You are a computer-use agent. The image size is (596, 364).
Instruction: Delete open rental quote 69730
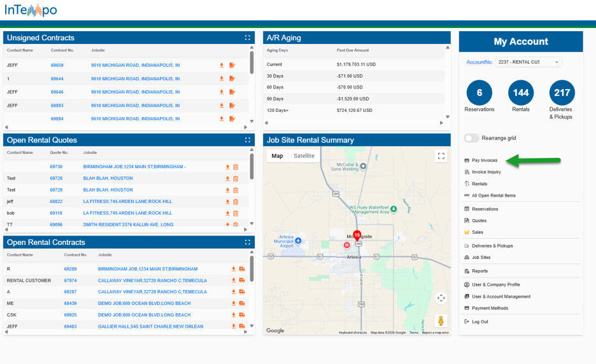pos(236,167)
